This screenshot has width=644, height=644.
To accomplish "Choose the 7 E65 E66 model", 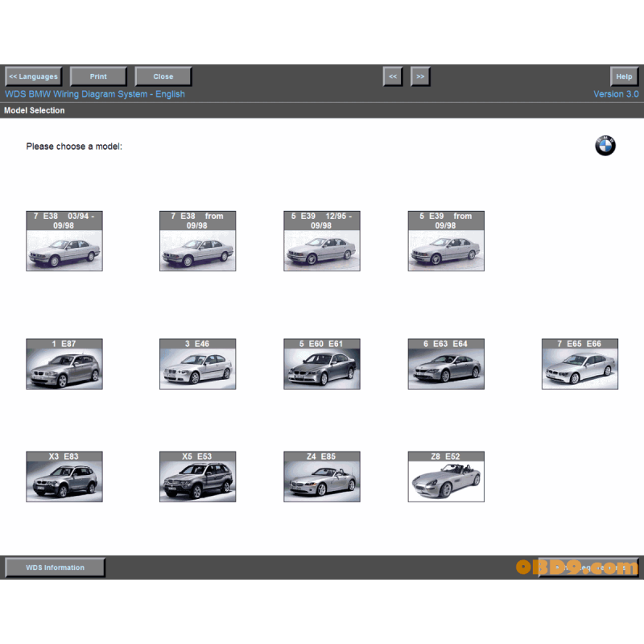I will click(x=580, y=364).
